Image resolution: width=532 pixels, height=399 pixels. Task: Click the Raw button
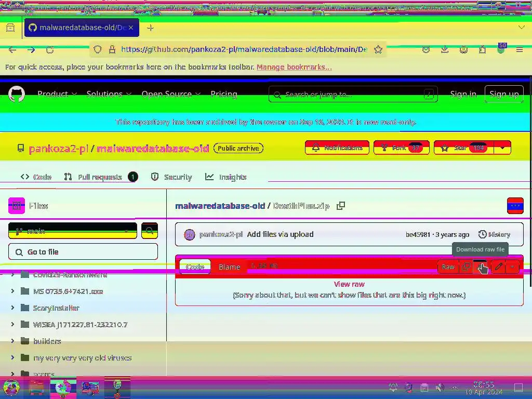coord(448,267)
